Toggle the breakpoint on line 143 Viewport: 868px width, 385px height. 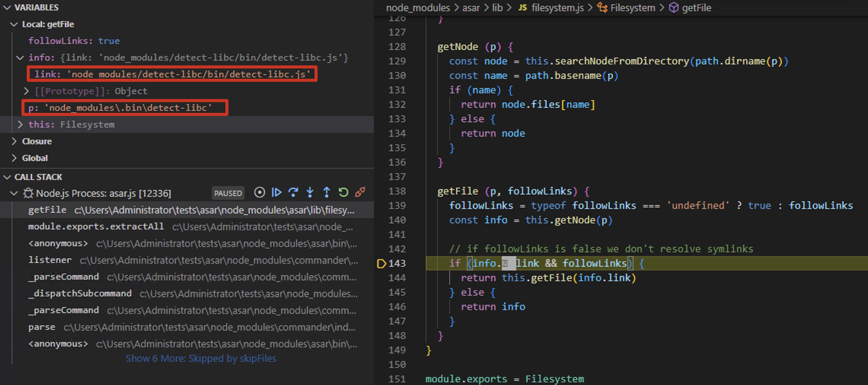coord(381,263)
